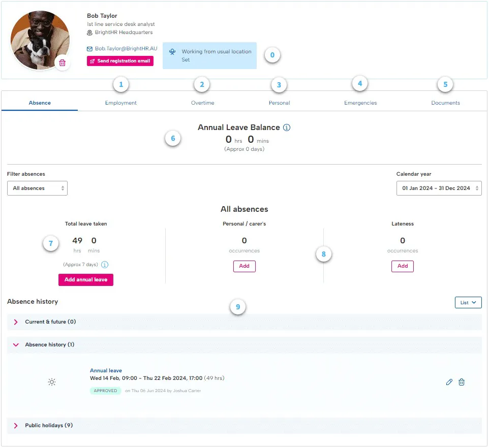Screen dimensions: 489x448
Task: Click the 'BrightHR Headquarters' location text
Action: 124,33
